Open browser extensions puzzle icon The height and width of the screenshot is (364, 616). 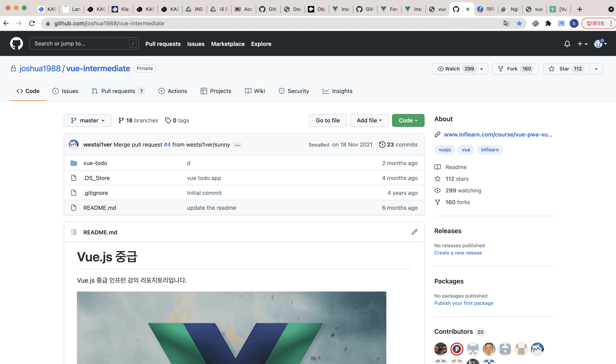pyautogui.click(x=548, y=23)
